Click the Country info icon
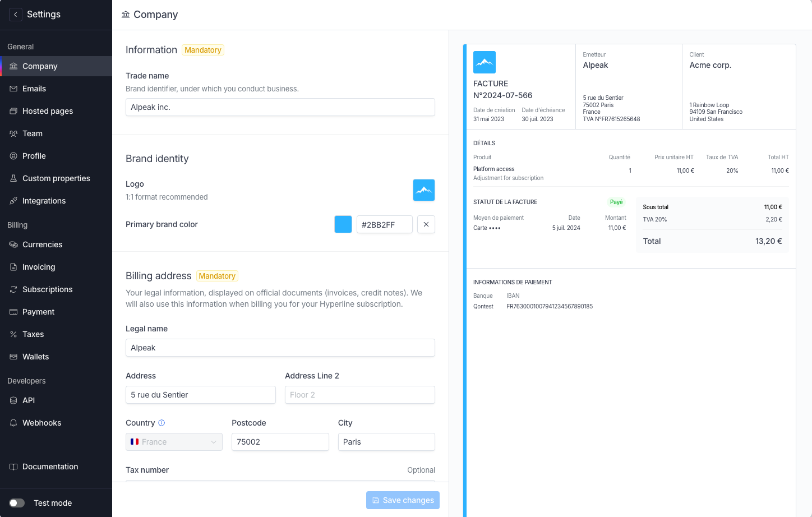The width and height of the screenshot is (812, 517). (162, 423)
